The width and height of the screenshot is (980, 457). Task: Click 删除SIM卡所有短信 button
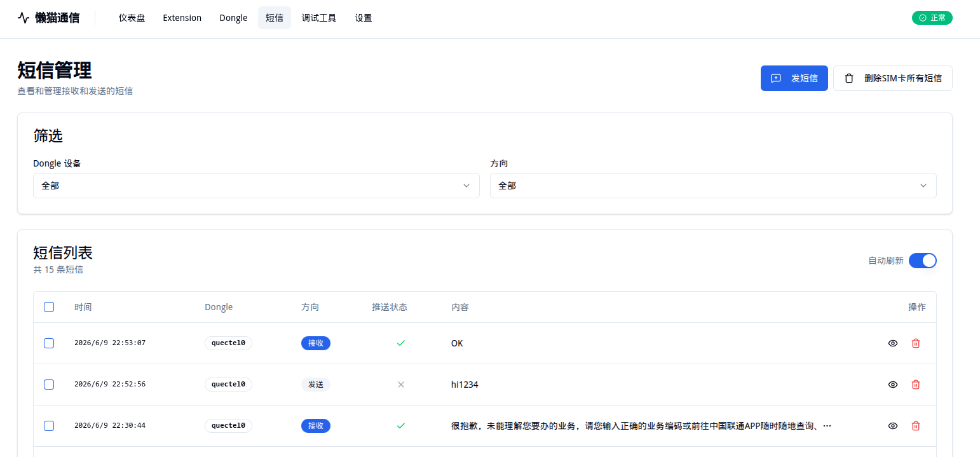893,78
